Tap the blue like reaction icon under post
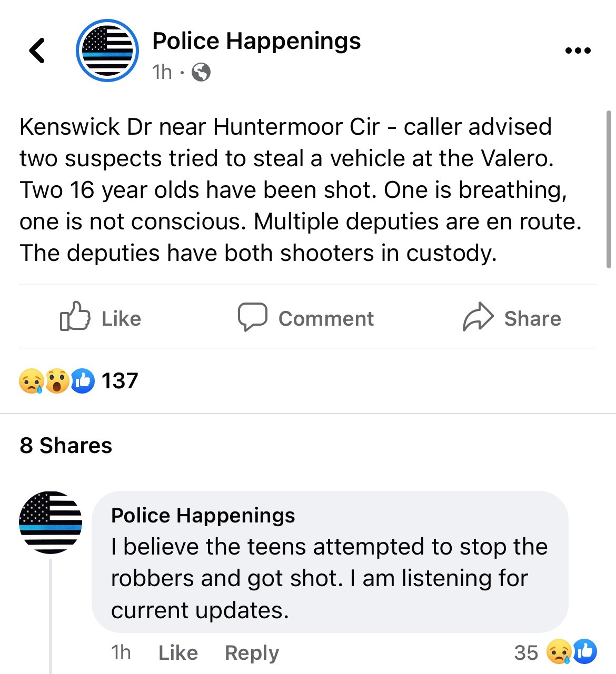Screen dimensions: 616x674 [83, 381]
